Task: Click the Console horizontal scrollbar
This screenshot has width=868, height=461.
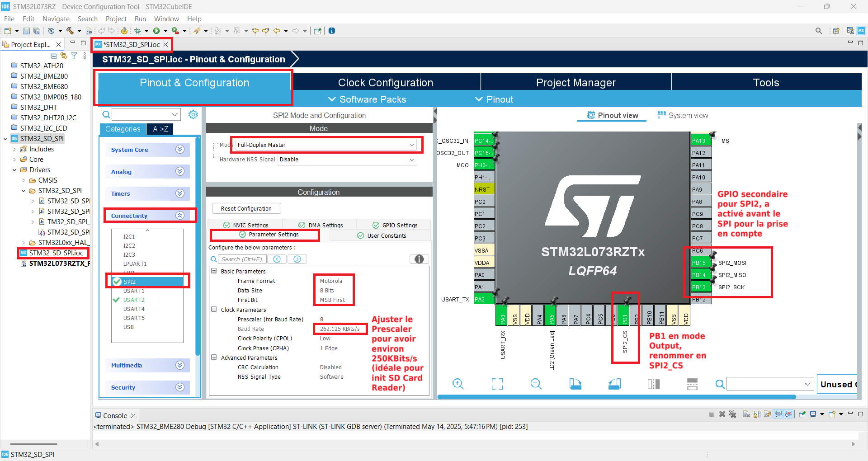Action: pos(475,444)
